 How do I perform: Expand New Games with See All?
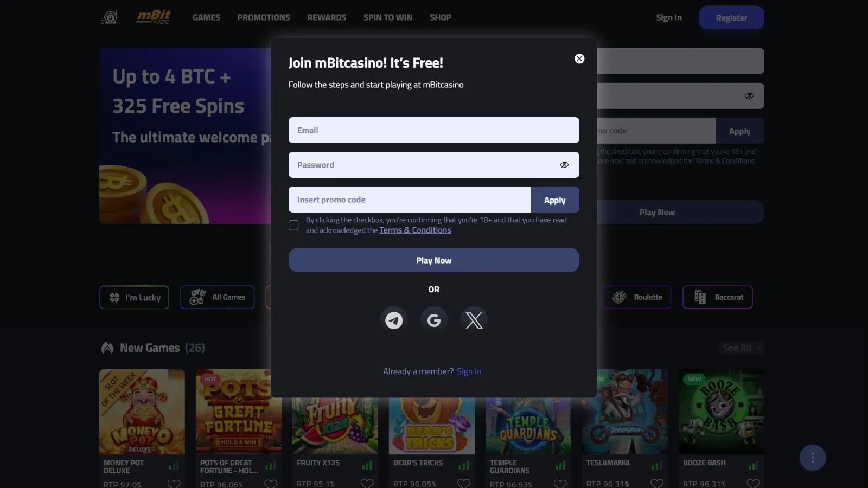click(741, 348)
